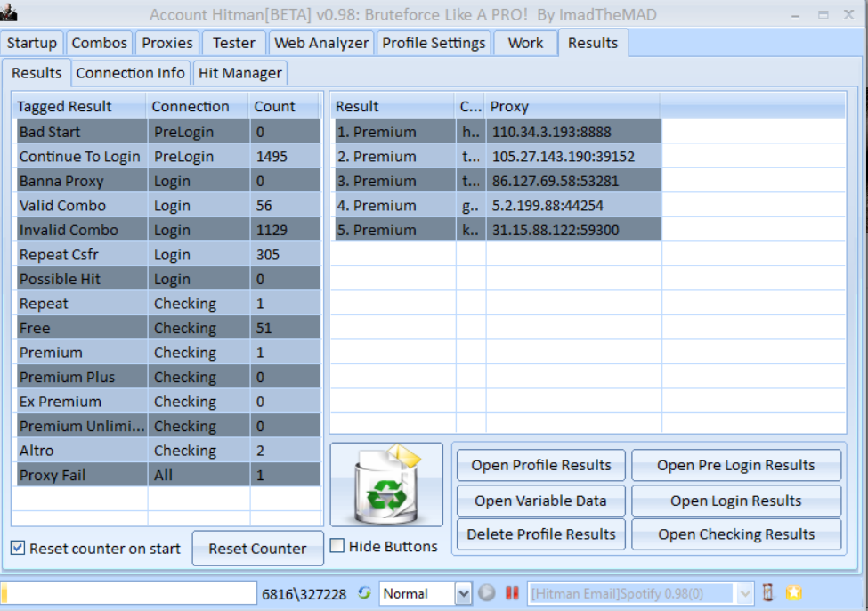The width and height of the screenshot is (868, 611).
Task: Open the Hitman Email Spotify profile dropdown
Action: pyautogui.click(x=745, y=594)
